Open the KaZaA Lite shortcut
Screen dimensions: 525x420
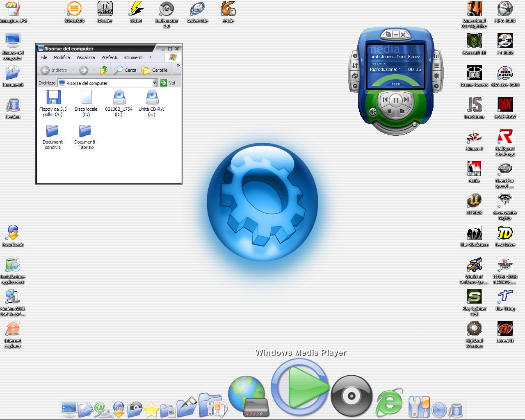(x=197, y=12)
